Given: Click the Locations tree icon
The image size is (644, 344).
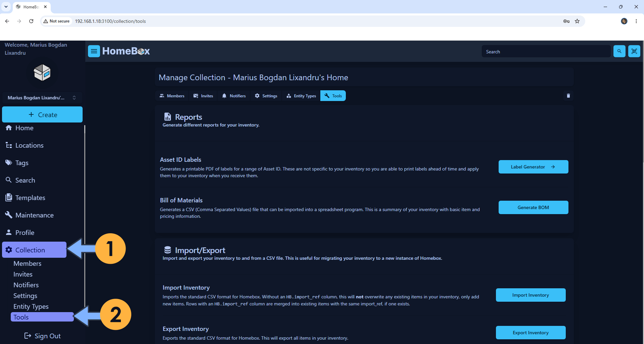Looking at the screenshot, I should coord(9,145).
